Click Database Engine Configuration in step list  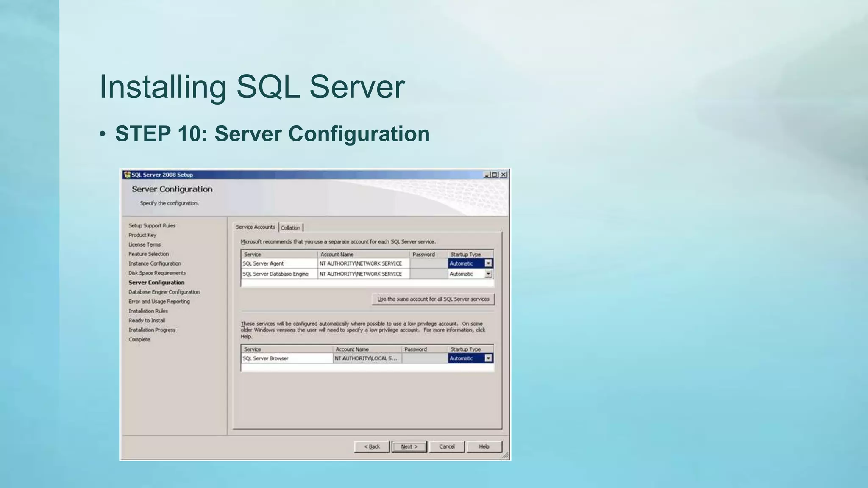tap(164, 292)
